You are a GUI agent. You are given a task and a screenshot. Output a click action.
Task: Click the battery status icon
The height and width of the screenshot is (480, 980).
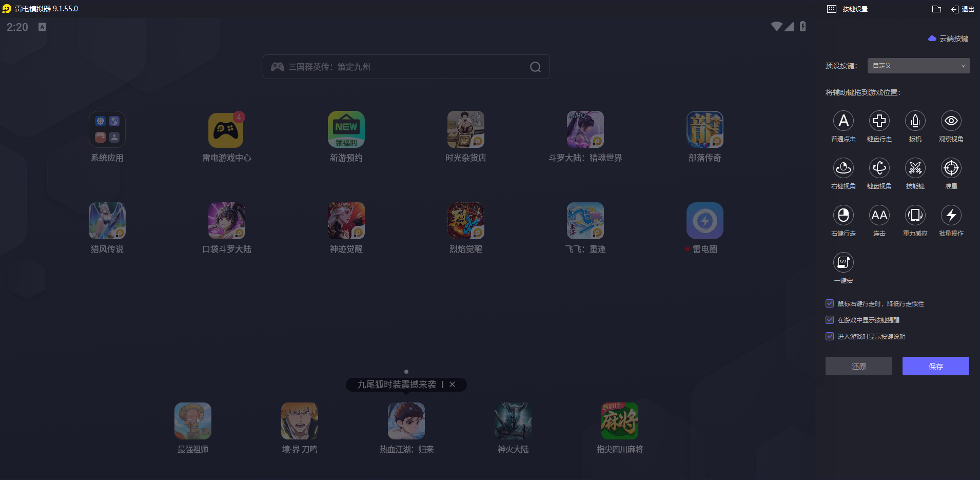point(803,26)
